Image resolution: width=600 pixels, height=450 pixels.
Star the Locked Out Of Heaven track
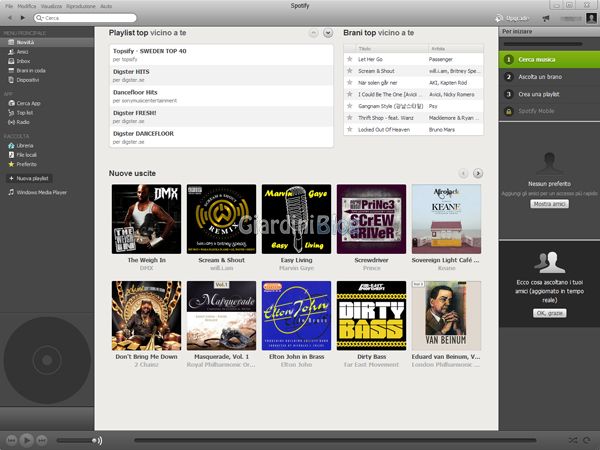click(349, 129)
